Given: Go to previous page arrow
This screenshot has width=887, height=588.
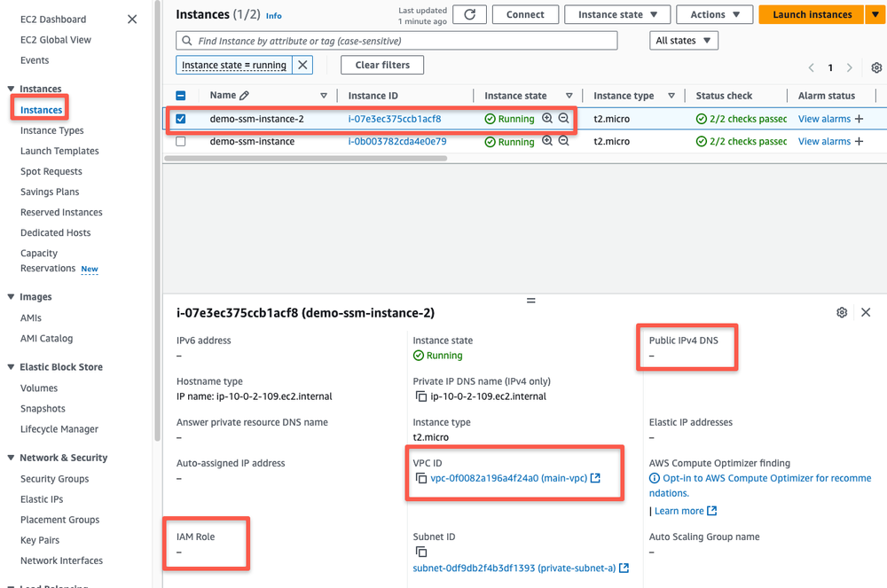Looking at the screenshot, I should tap(812, 67).
